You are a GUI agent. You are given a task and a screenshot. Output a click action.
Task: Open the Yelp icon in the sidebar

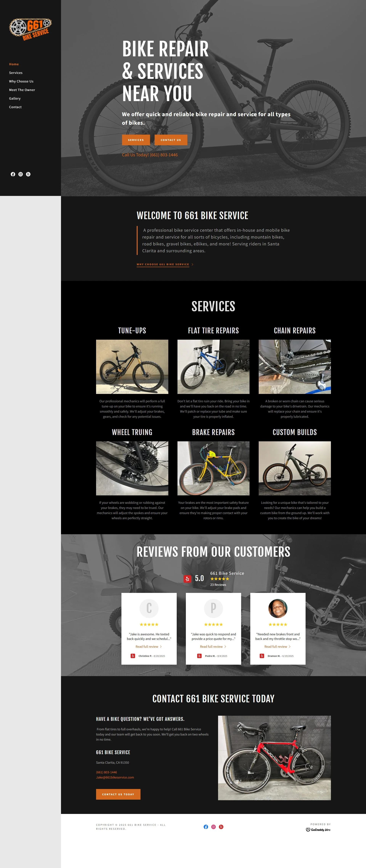[x=28, y=174]
